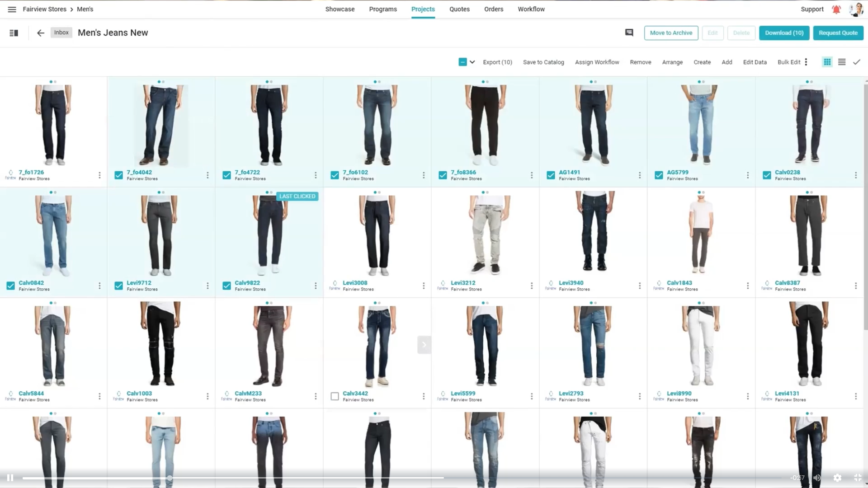Viewport: 868px width, 488px height.
Task: Check the Calv3442 item checkbox
Action: point(335,396)
